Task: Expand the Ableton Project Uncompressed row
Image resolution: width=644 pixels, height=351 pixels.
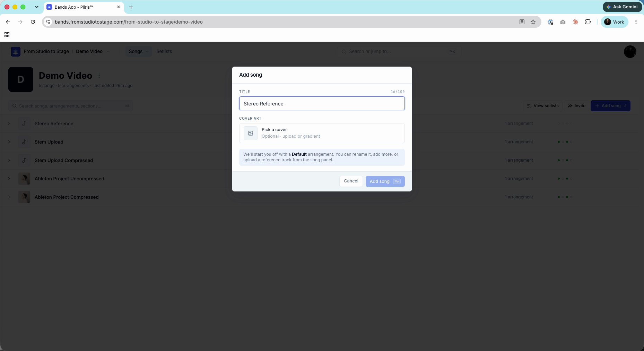Action: (9, 179)
